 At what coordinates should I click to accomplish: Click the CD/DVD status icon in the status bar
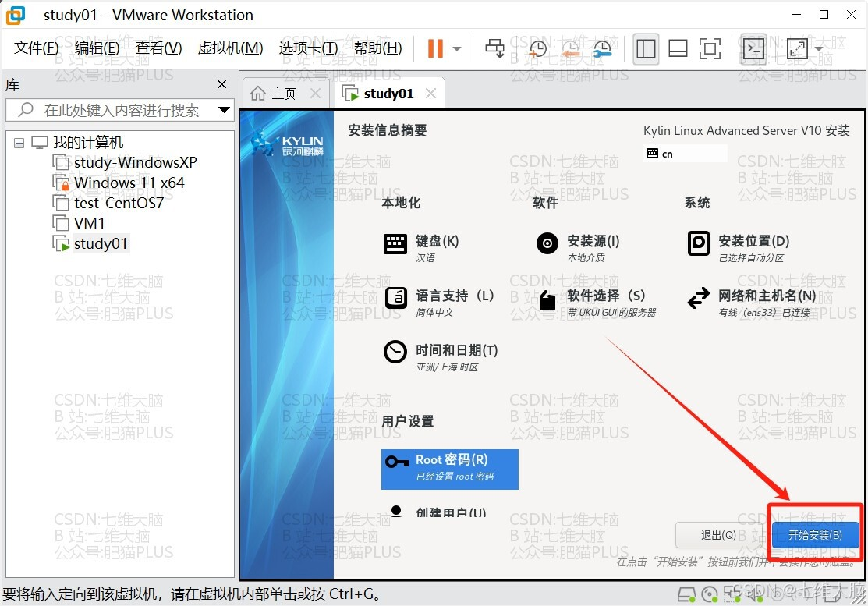click(710, 595)
